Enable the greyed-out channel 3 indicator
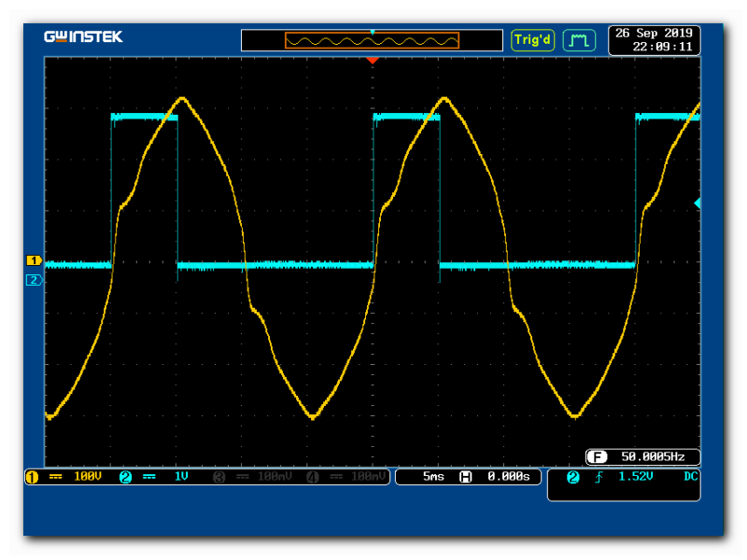Image resolution: width=747 pixels, height=560 pixels. 219,477
